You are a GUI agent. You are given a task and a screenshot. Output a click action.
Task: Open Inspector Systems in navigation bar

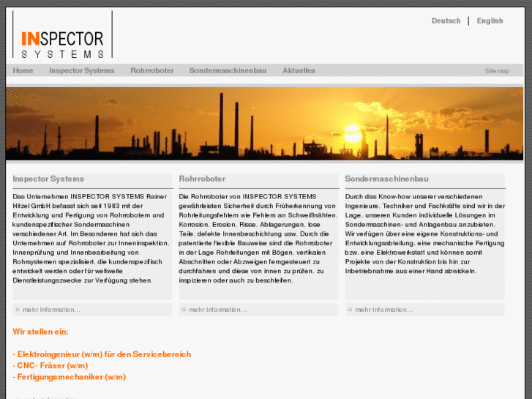(82, 70)
